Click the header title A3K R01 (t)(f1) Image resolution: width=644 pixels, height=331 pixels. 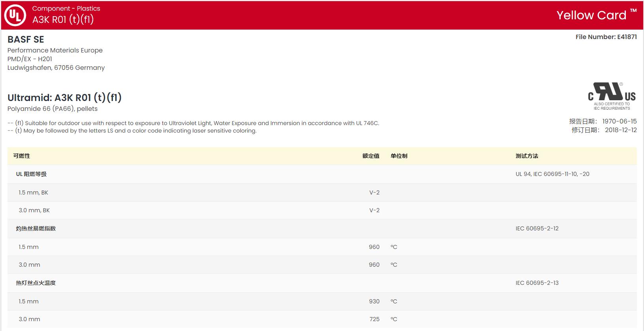click(63, 19)
